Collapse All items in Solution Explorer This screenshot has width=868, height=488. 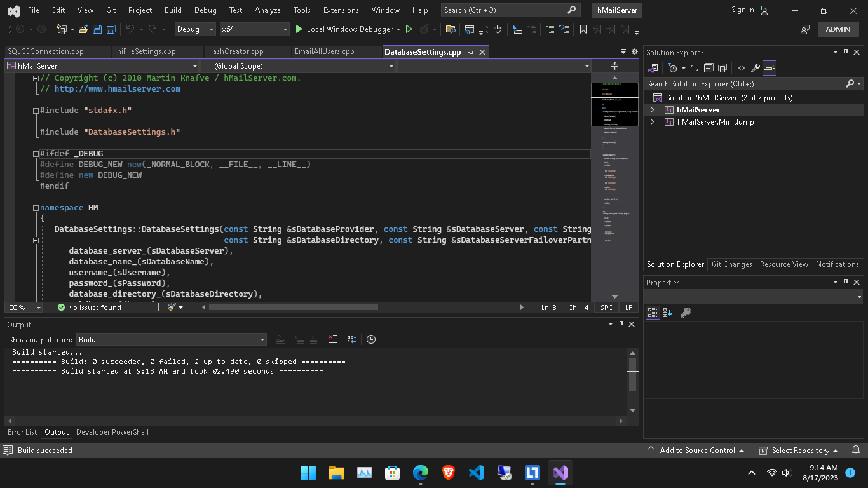click(709, 68)
